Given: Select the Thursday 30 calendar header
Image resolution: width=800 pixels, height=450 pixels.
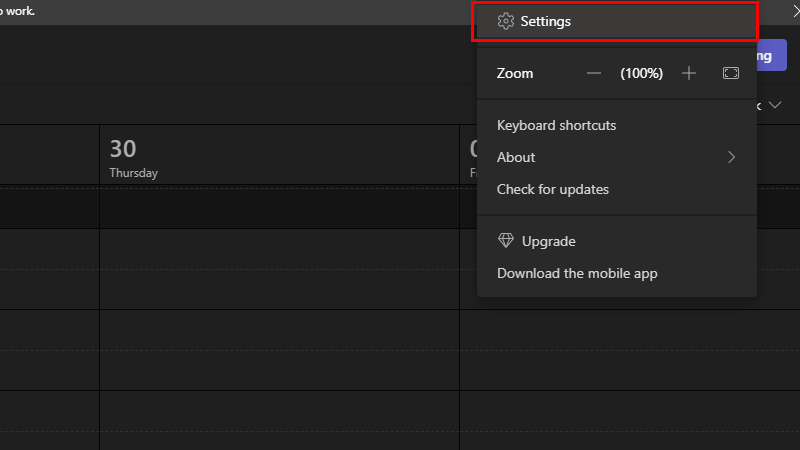Looking at the screenshot, I should (279, 155).
